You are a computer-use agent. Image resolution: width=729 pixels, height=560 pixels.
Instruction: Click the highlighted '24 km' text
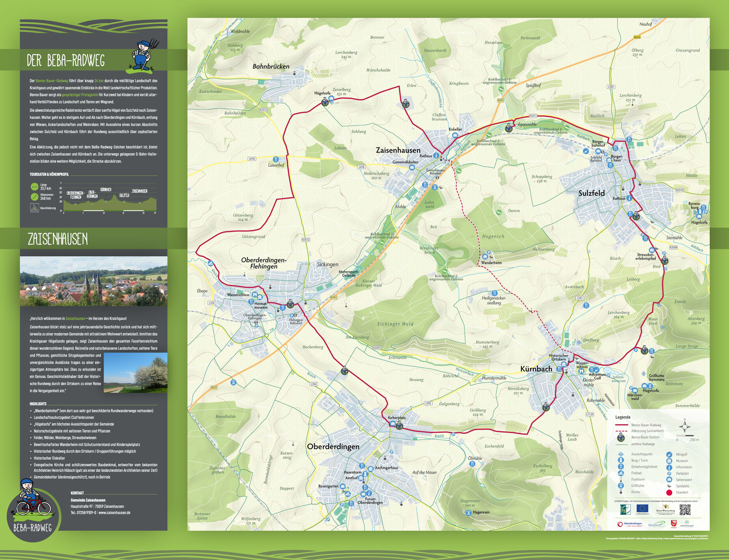[x=99, y=81]
